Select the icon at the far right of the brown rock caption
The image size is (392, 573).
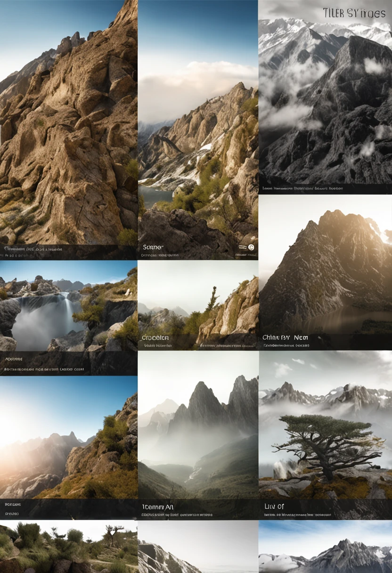pos(251,247)
